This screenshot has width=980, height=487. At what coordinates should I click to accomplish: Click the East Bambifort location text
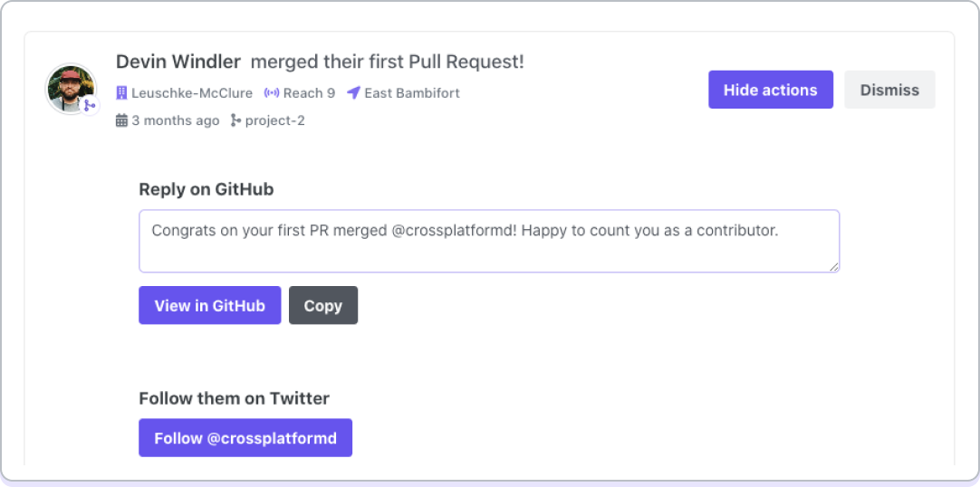[412, 93]
